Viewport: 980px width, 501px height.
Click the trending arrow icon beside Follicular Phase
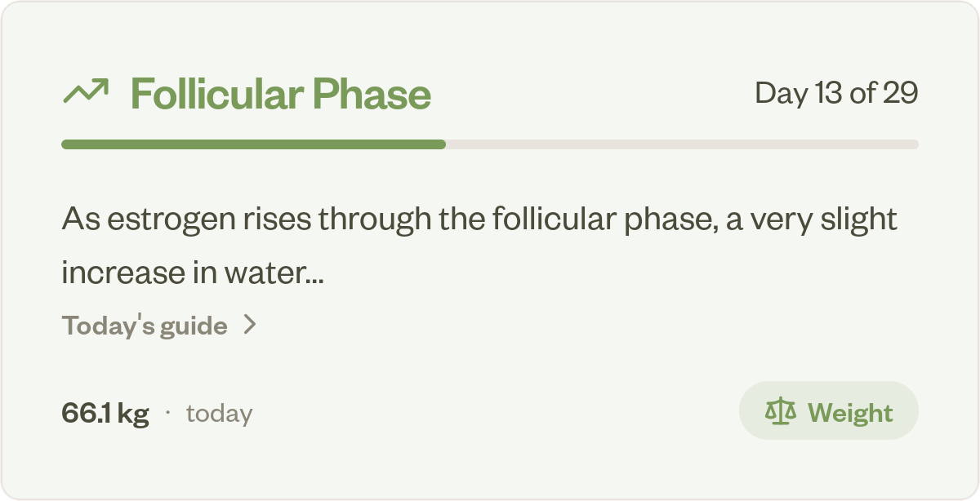(86, 92)
